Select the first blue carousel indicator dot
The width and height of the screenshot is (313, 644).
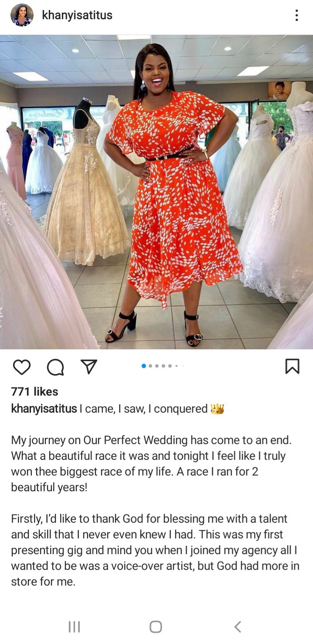pos(144,366)
